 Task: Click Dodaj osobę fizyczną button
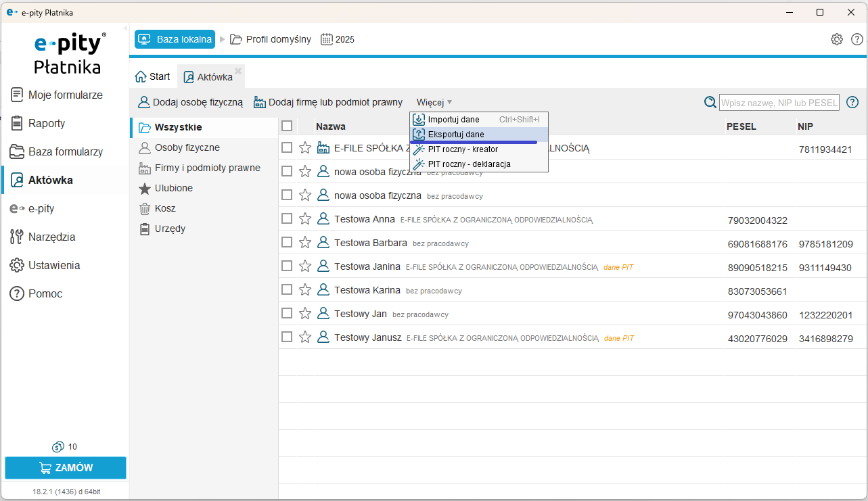coord(190,102)
